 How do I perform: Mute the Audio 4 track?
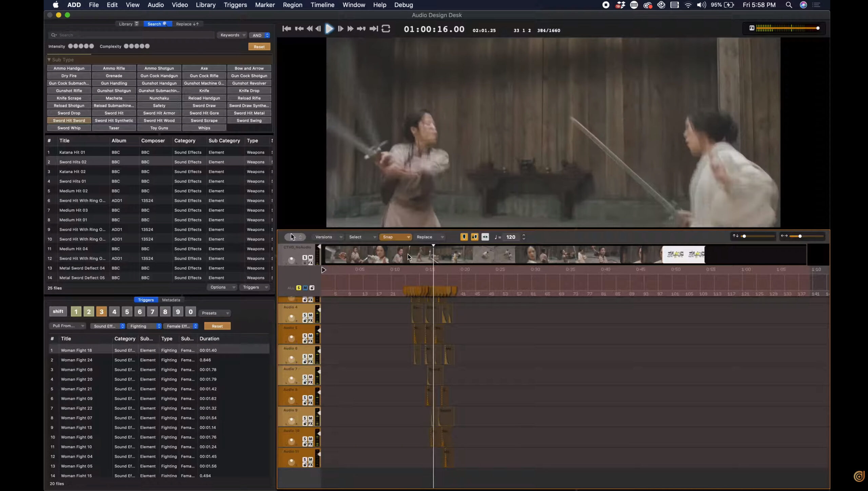[x=310, y=315]
